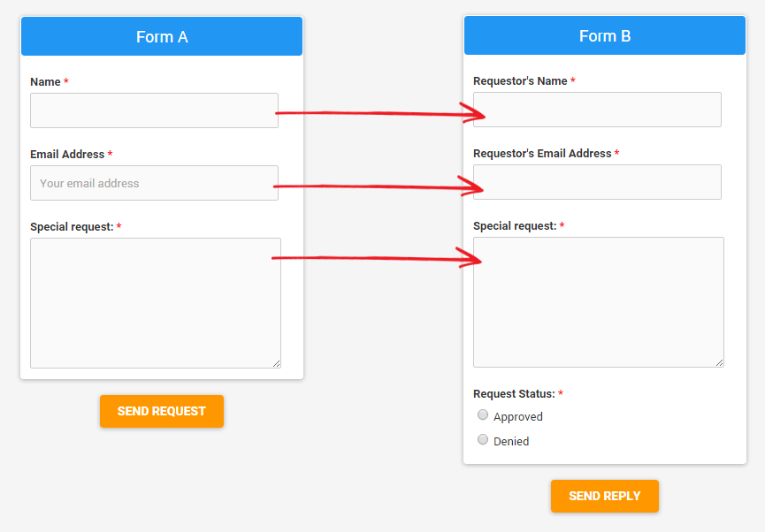This screenshot has height=532, width=765.
Task: Focus the Email Address field in Form A
Action: point(154,183)
